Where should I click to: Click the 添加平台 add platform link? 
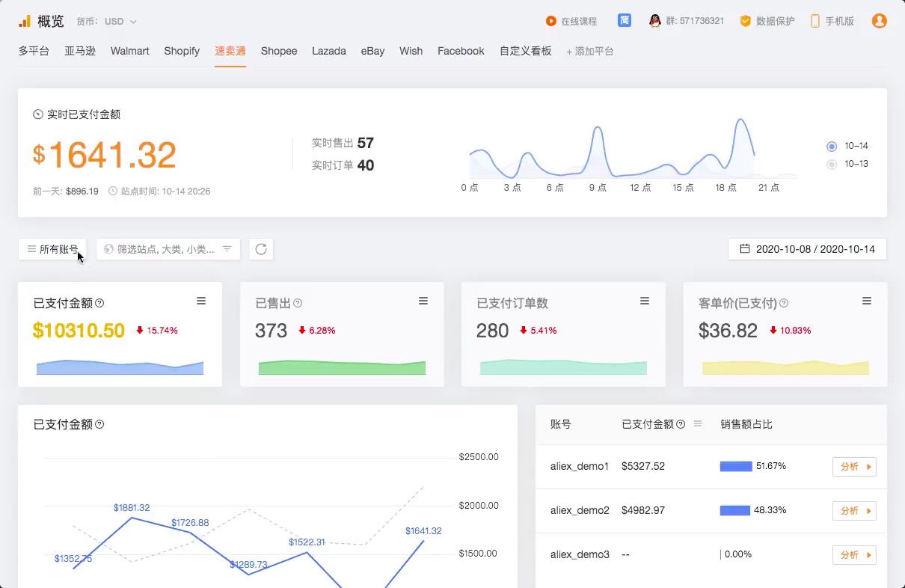click(x=590, y=52)
